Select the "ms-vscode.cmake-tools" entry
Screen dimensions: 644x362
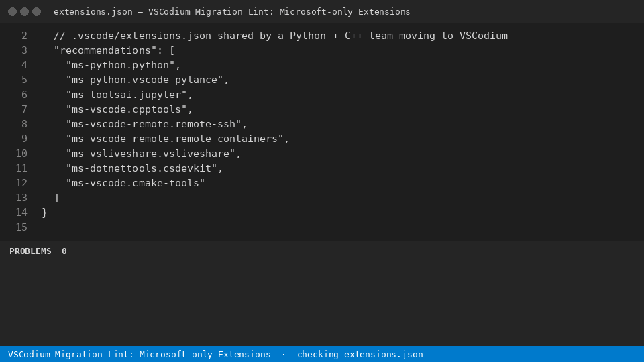coord(136,184)
